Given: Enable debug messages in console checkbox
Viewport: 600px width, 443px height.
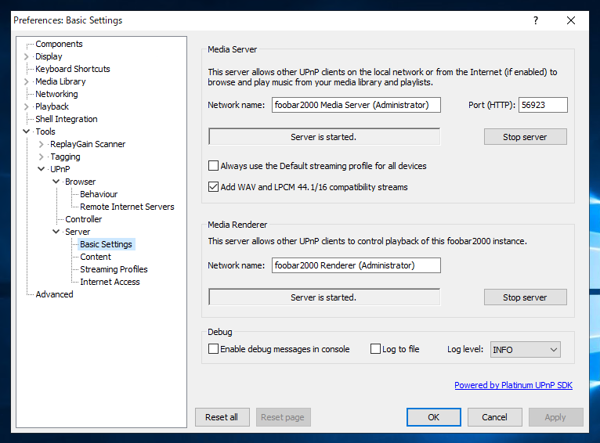Looking at the screenshot, I should point(213,349).
